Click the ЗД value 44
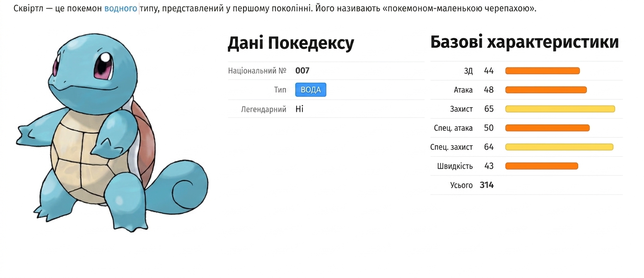Image resolution: width=644 pixels, height=278 pixels. click(x=489, y=71)
